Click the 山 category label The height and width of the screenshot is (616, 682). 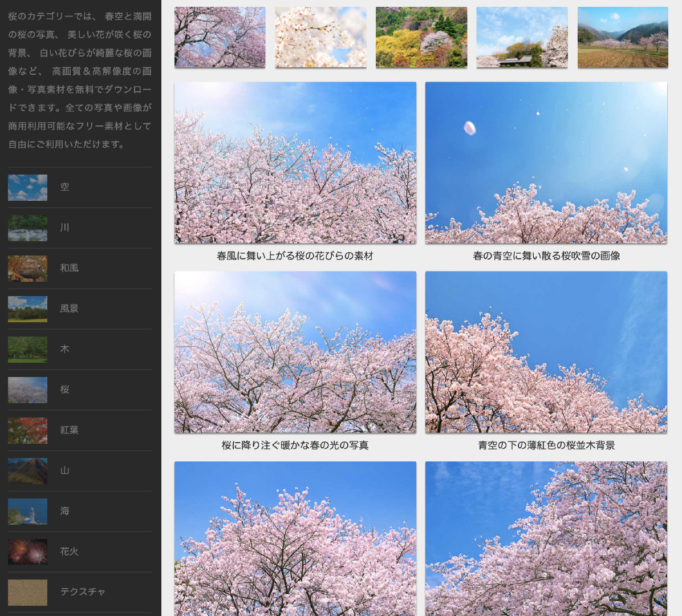[65, 470]
